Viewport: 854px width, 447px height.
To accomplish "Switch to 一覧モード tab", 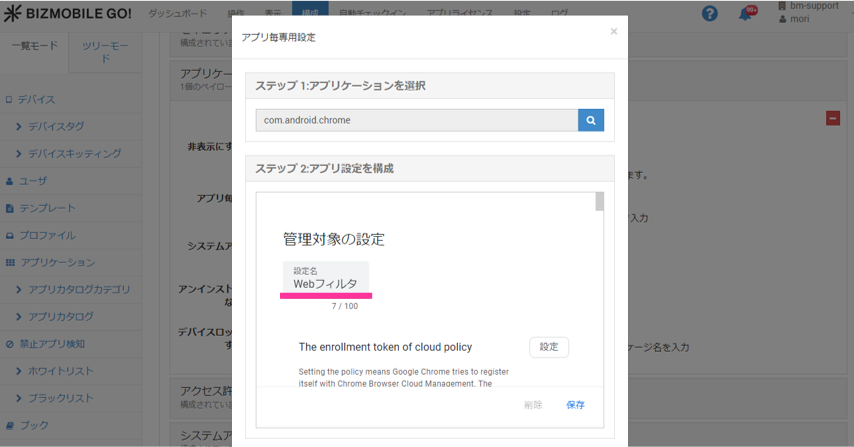I will pyautogui.click(x=34, y=46).
